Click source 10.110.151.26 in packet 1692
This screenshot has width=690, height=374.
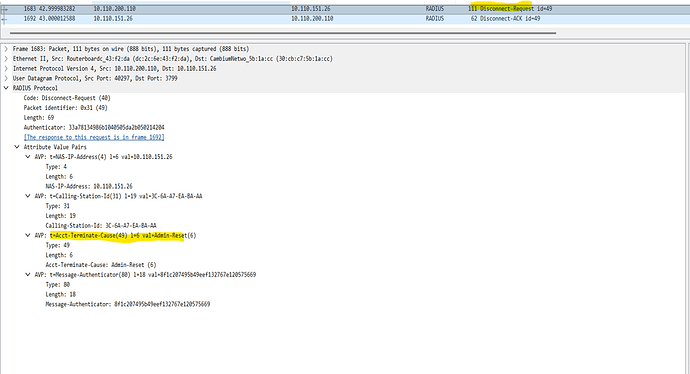(113, 18)
